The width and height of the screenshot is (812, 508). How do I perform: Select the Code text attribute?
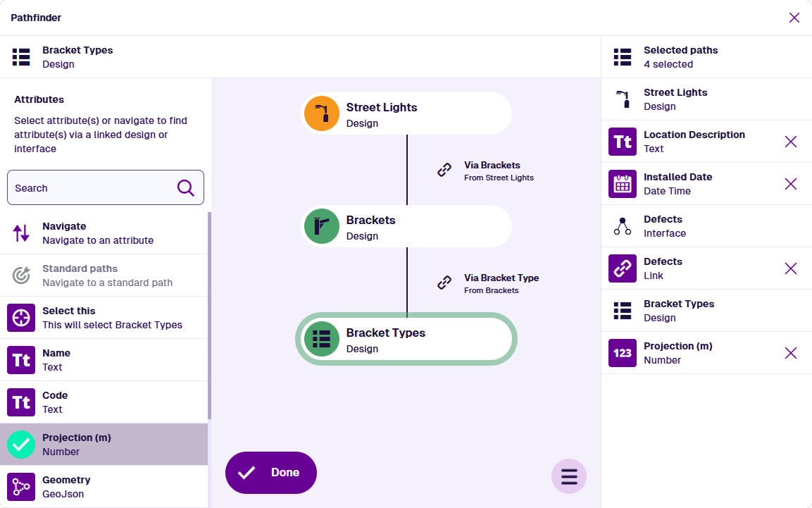click(104, 402)
